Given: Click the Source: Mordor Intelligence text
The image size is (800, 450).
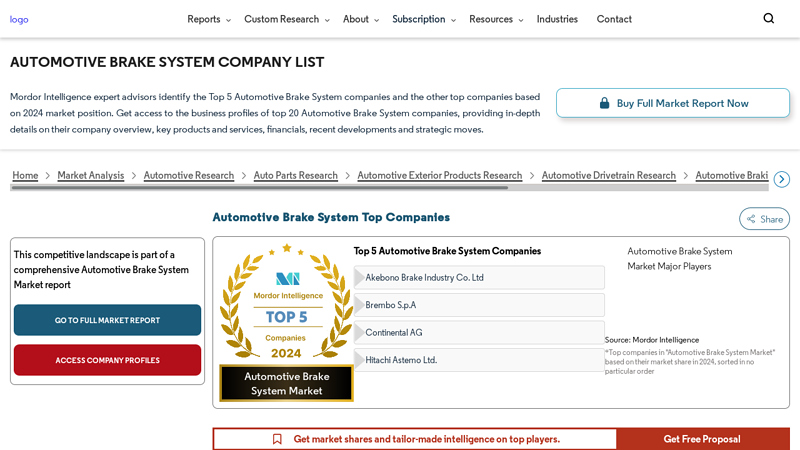Looking at the screenshot, I should click(652, 340).
